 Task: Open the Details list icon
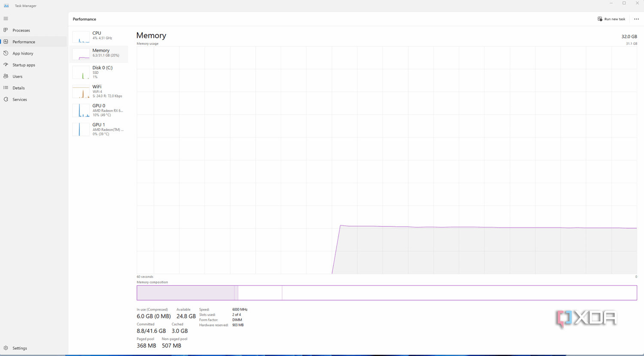pos(6,88)
